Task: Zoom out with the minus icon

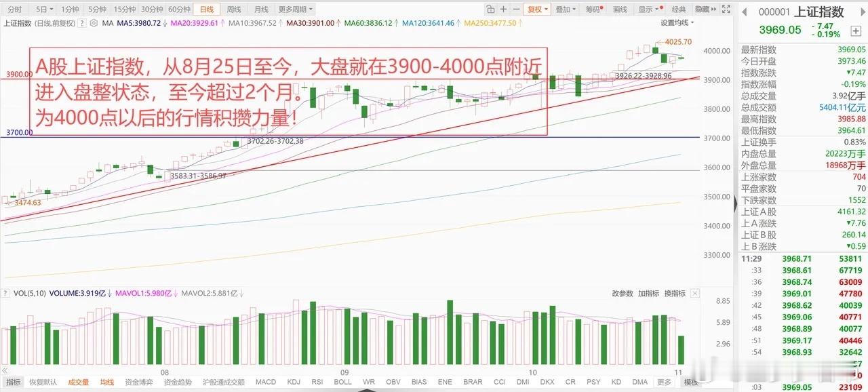Action: click(516, 8)
